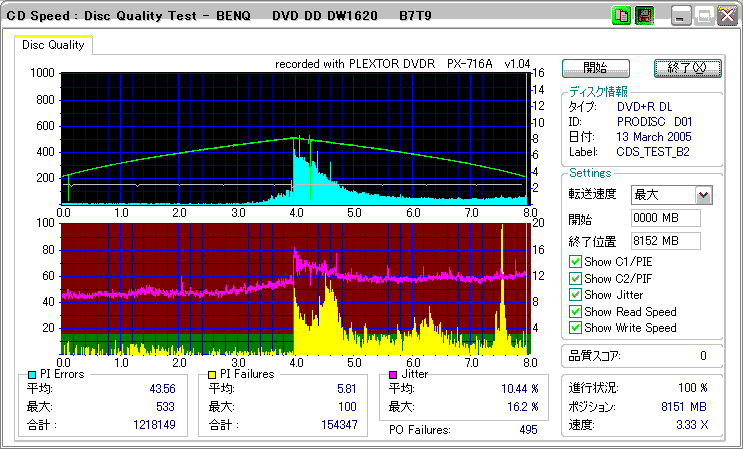Click the start position field 0000 MB
Viewport: 743px width, 449px height.
point(666,218)
